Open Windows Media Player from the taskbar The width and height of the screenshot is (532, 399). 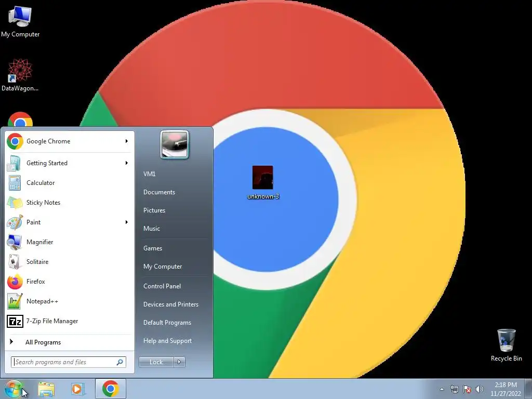tap(77, 389)
